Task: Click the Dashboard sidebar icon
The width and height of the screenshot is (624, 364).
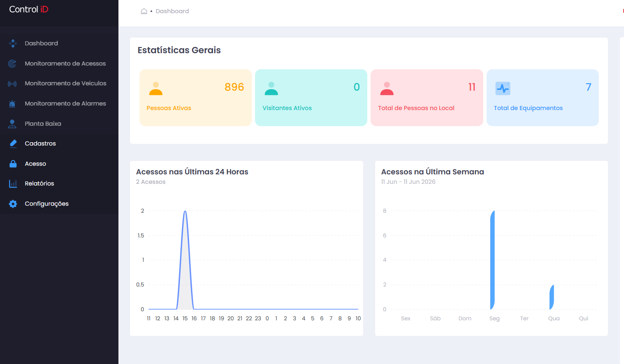Action: point(13,43)
